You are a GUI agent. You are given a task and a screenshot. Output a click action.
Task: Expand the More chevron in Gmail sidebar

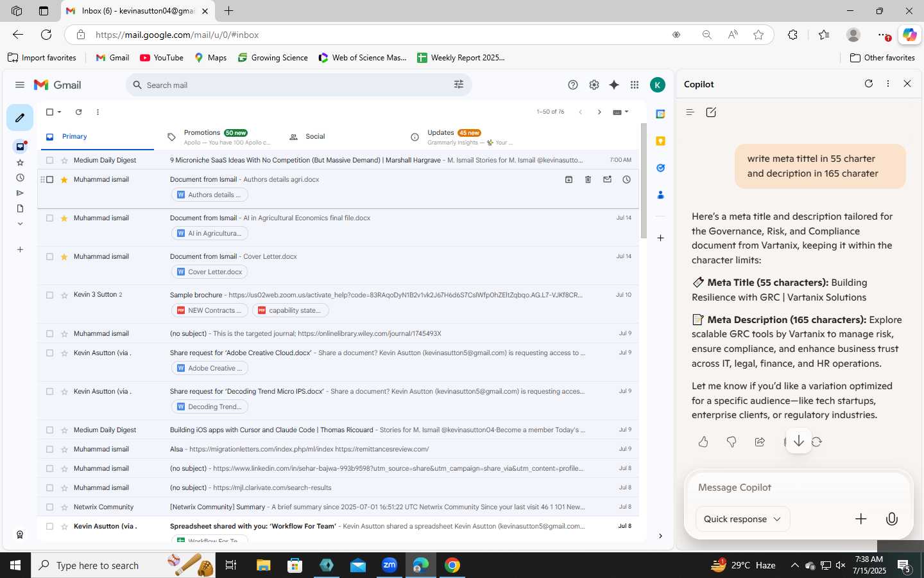coord(20,224)
